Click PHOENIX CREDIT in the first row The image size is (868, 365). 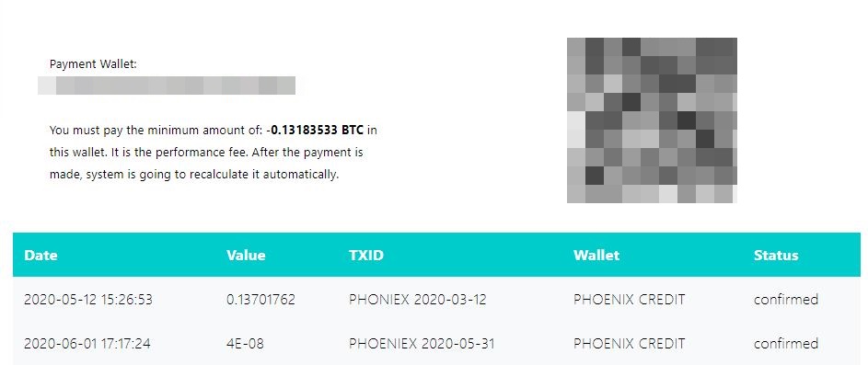(x=630, y=300)
